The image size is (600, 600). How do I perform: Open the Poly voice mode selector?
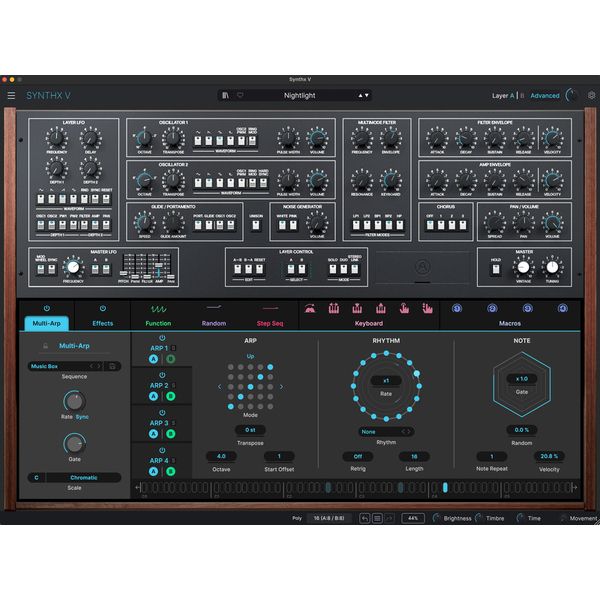[x=297, y=518]
